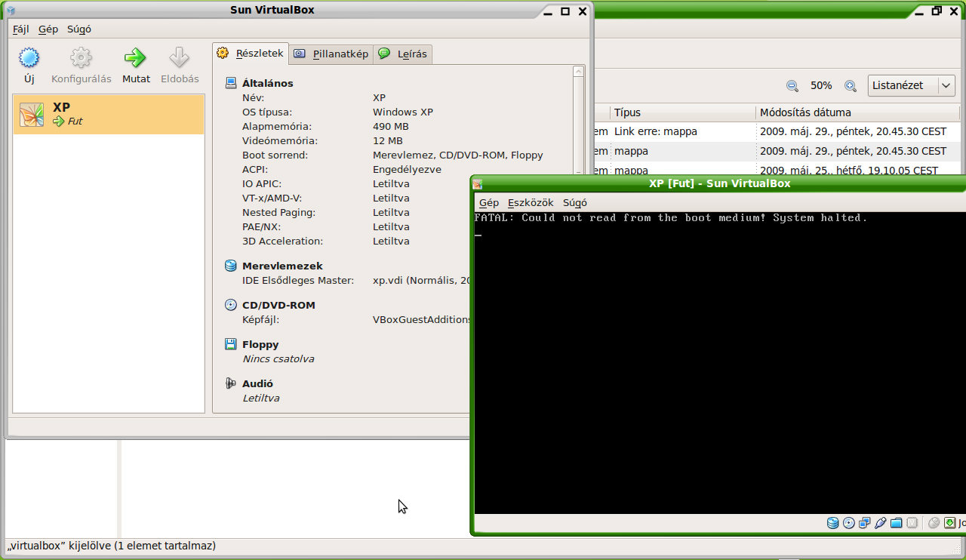This screenshot has height=560, width=966.
Task: Click the Merevlemezek section heading
Action: 282,266
